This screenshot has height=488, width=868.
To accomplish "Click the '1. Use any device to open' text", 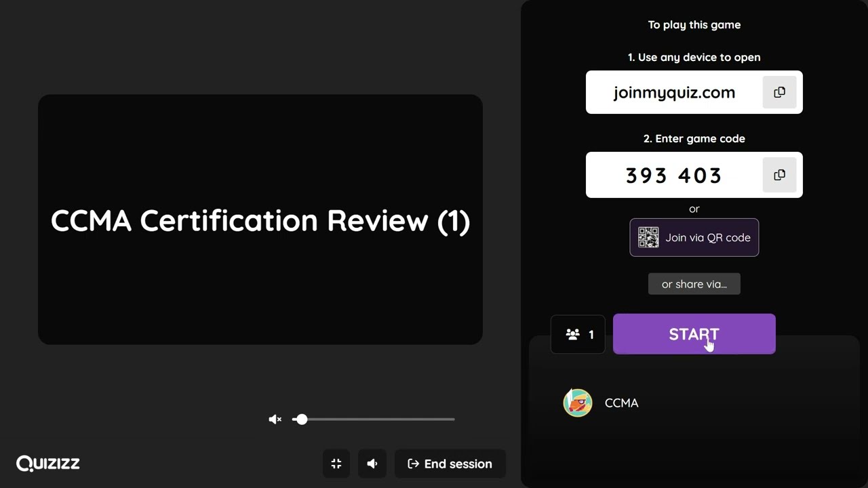I will coord(694,58).
